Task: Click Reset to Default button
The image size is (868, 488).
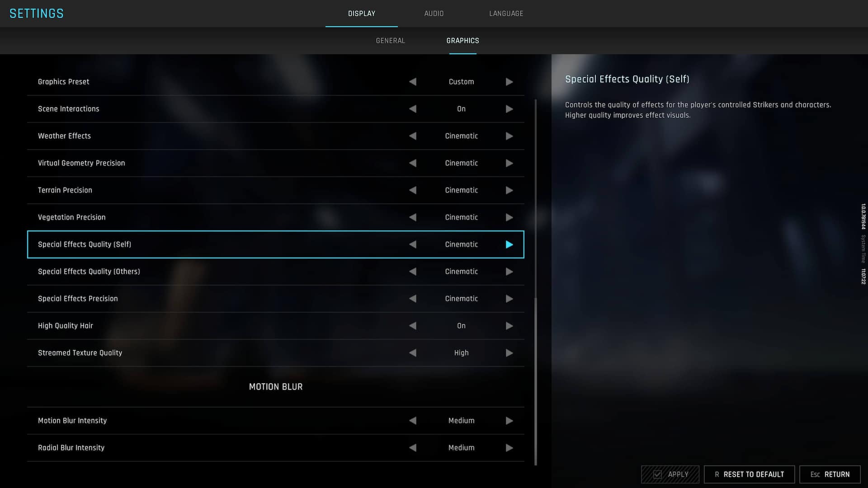Action: coord(749,474)
